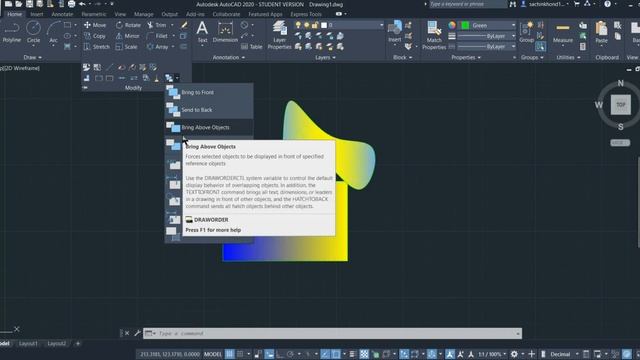Select the Polyline draw tool
640x360 pixels.
11,32
